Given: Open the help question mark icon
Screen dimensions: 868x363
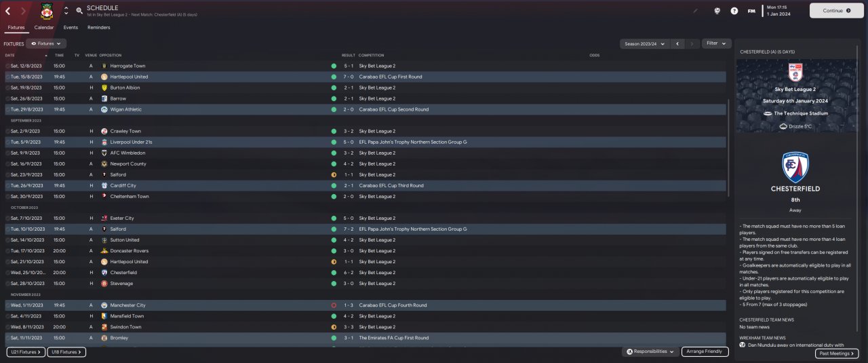Looking at the screenshot, I should click(x=734, y=11).
